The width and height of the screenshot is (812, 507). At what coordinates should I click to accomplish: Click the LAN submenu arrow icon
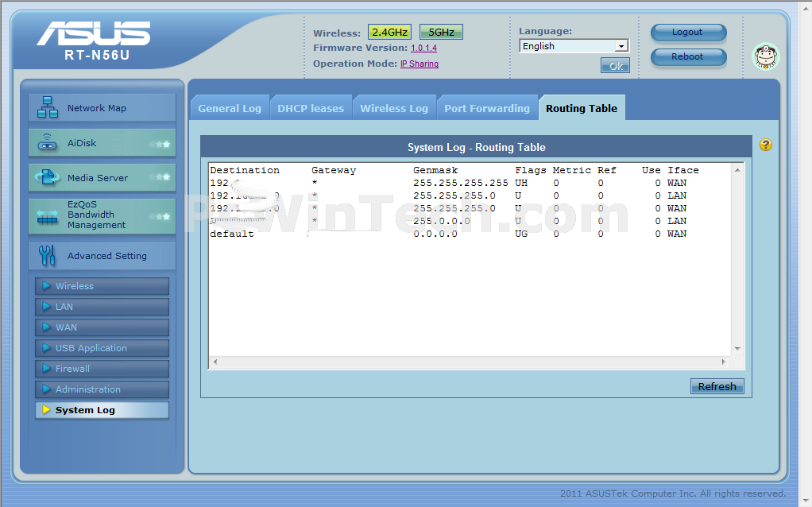46,307
